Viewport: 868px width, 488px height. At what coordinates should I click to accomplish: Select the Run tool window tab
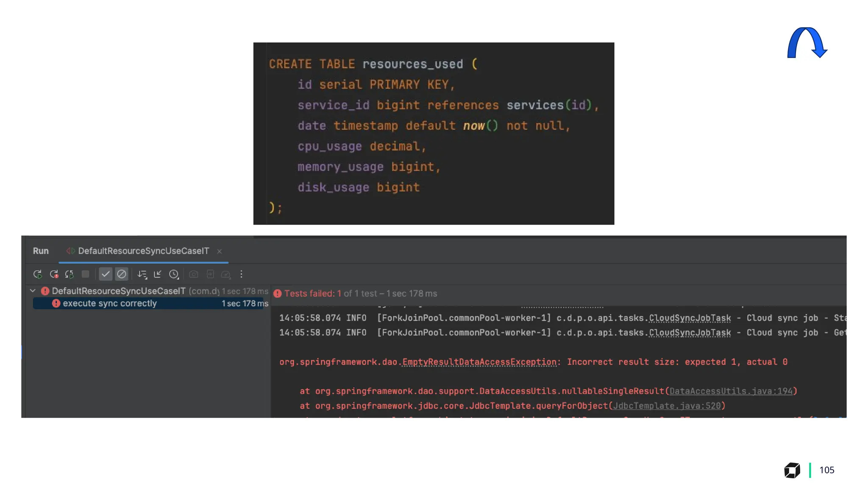(41, 251)
